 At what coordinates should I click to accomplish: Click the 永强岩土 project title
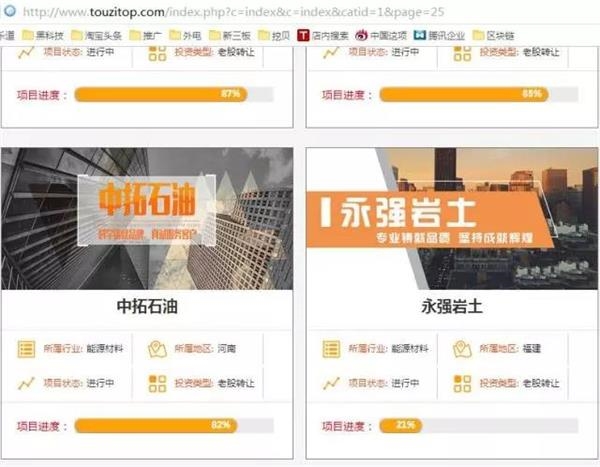pos(452,307)
